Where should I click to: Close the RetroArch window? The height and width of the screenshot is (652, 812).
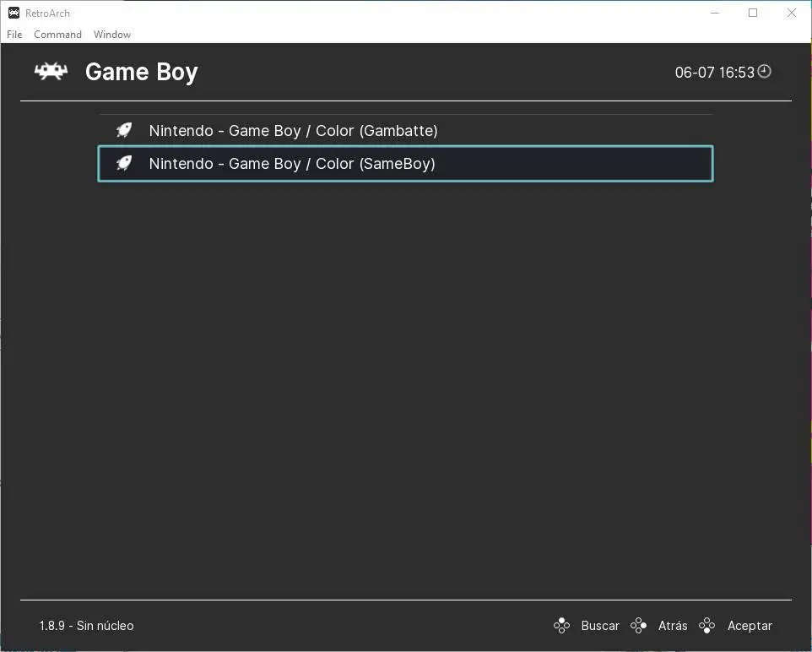pos(791,13)
